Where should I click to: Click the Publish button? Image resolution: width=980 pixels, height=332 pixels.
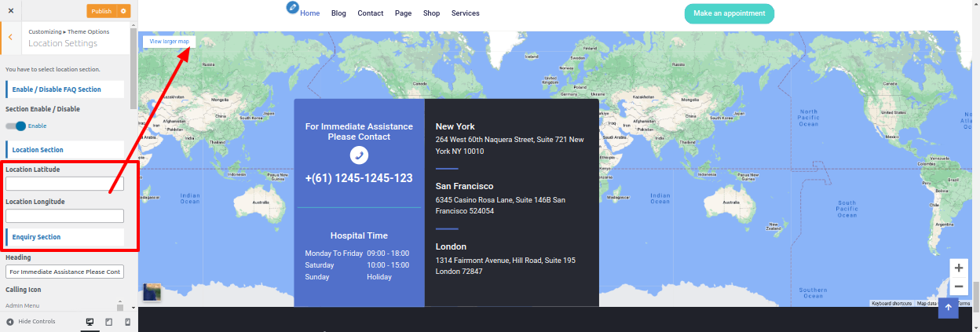(x=101, y=11)
